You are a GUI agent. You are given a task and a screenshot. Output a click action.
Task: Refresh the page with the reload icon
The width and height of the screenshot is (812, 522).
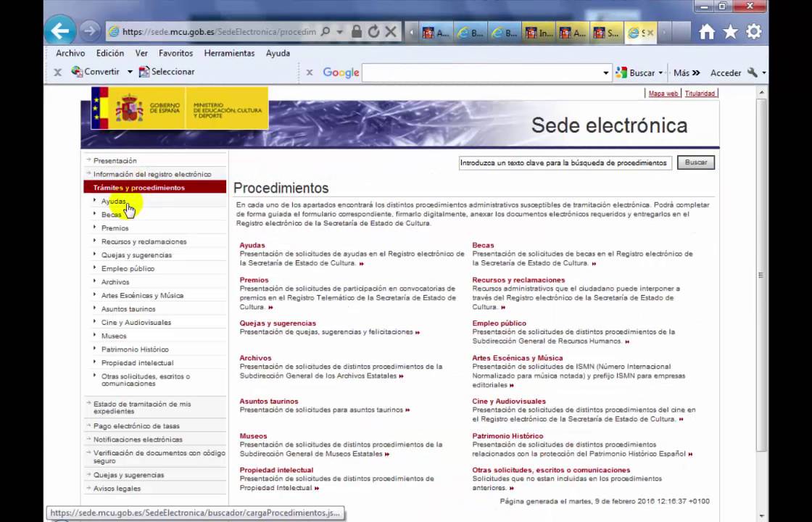pyautogui.click(x=373, y=32)
